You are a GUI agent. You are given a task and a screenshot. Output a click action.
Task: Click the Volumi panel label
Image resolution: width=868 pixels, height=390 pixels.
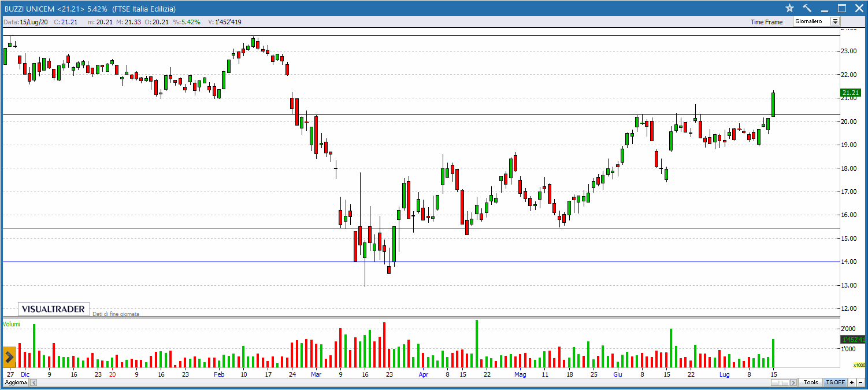[12, 324]
